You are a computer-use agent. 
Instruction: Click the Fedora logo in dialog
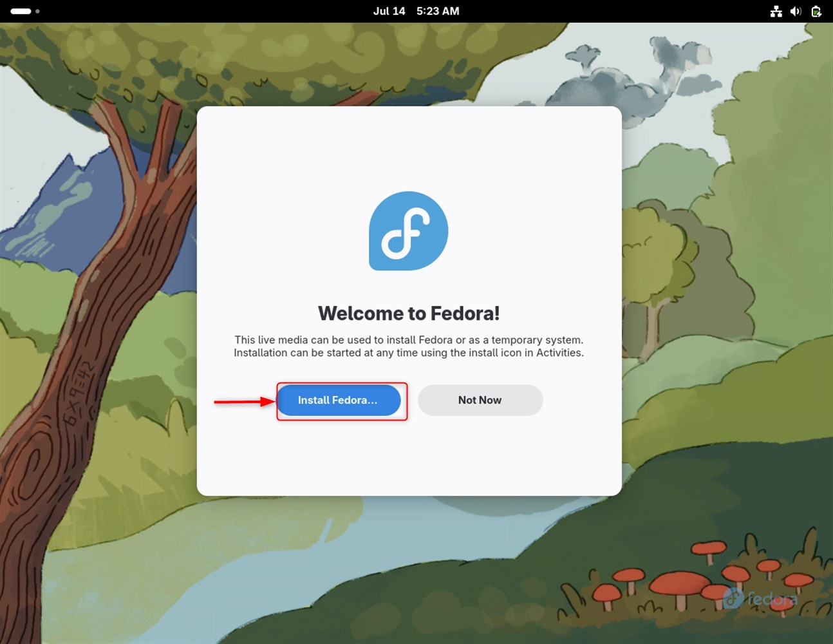coord(408,231)
